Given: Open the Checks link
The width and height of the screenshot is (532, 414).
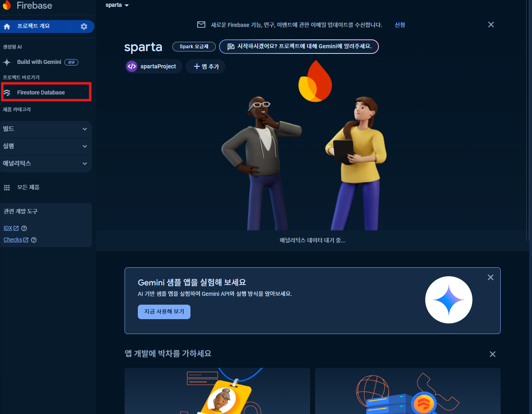Looking at the screenshot, I should tap(13, 240).
